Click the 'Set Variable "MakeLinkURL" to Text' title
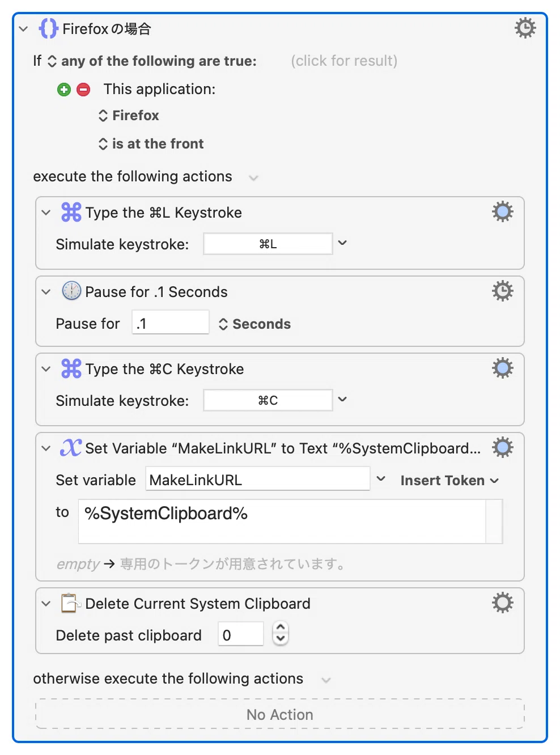Image resolution: width=560 pixels, height=755 pixels. pyautogui.click(x=283, y=448)
